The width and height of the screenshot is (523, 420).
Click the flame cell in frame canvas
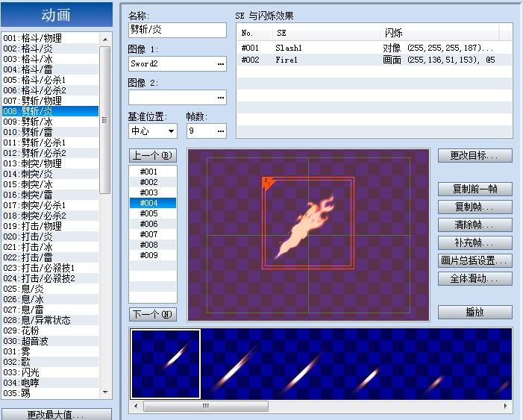click(x=308, y=223)
